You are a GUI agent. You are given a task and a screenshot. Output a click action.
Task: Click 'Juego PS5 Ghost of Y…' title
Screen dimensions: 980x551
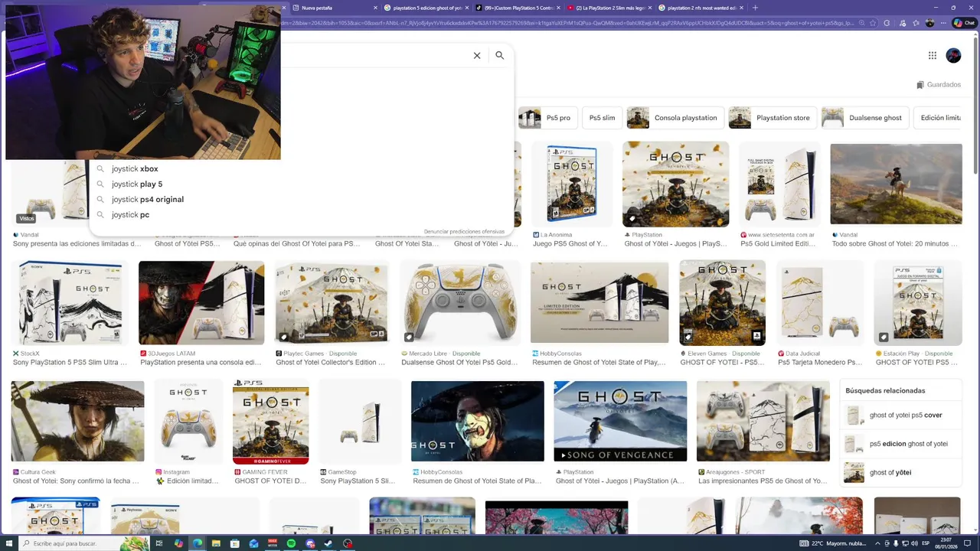click(570, 243)
